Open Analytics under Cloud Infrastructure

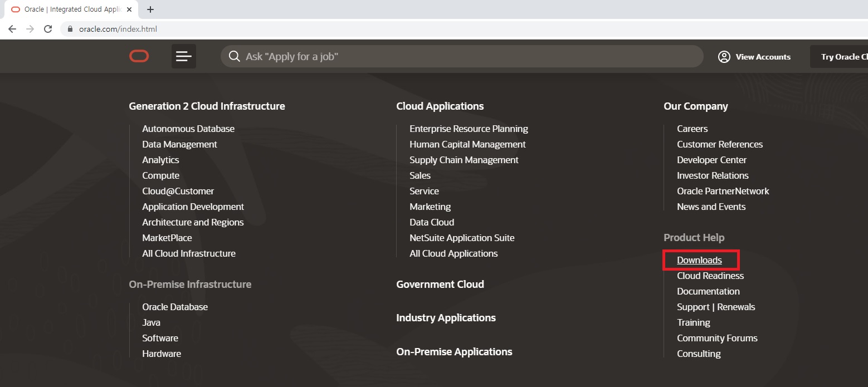click(160, 160)
